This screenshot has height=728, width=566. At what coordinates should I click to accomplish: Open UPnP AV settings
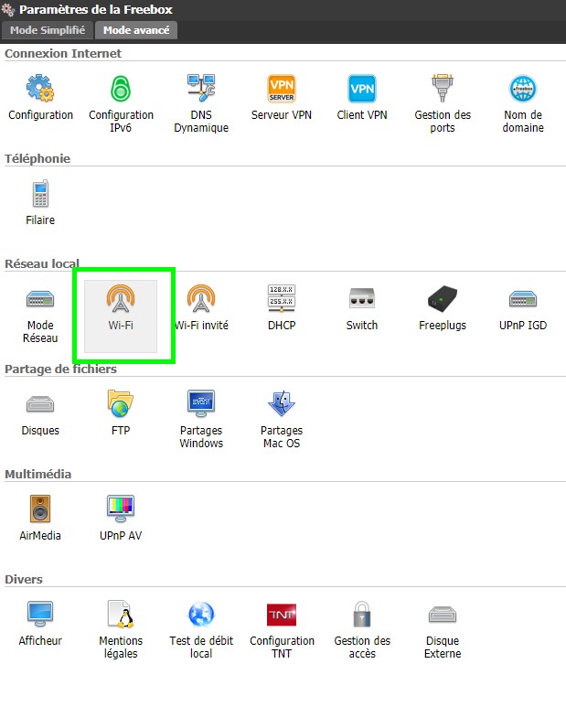121,519
